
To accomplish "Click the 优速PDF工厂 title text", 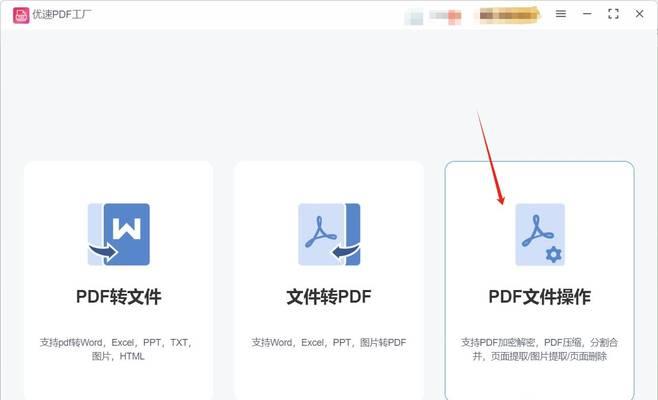I will tap(62, 15).
